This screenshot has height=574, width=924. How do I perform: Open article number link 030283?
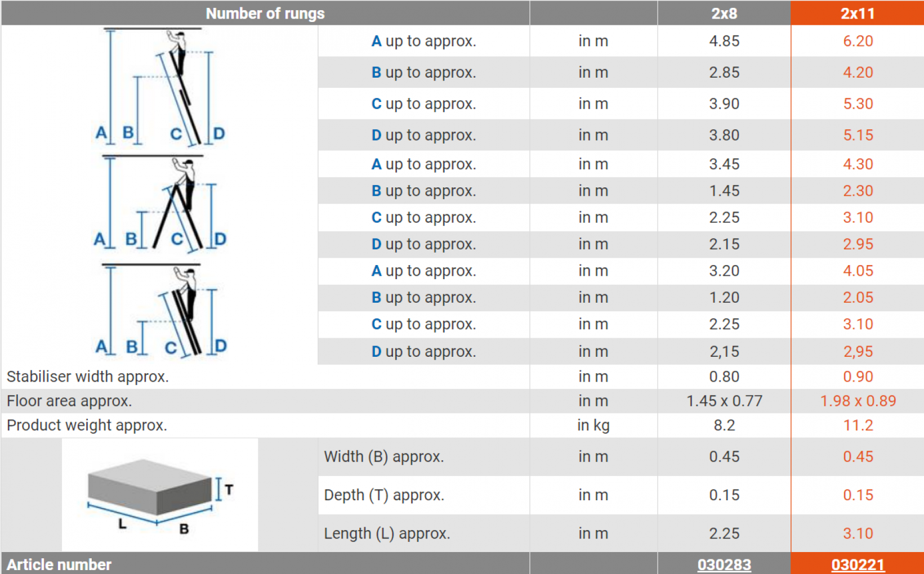point(724,564)
